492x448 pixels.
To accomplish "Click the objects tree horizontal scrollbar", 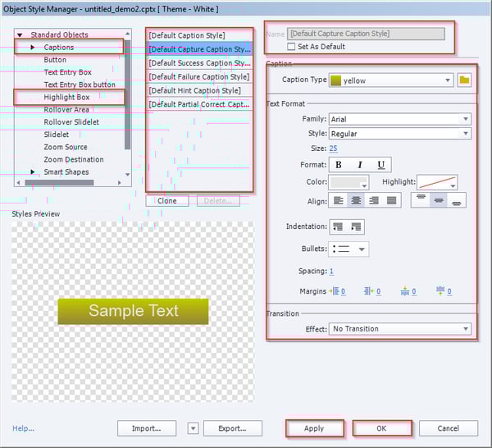I will (x=59, y=182).
